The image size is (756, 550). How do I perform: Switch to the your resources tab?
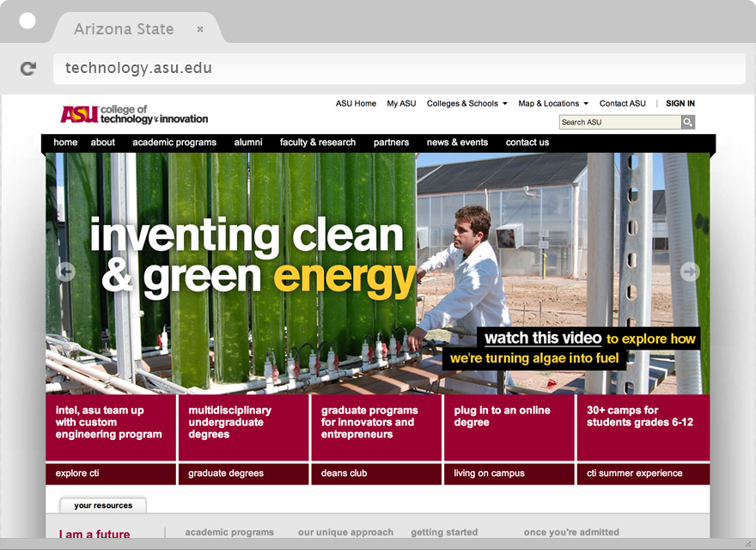103,505
